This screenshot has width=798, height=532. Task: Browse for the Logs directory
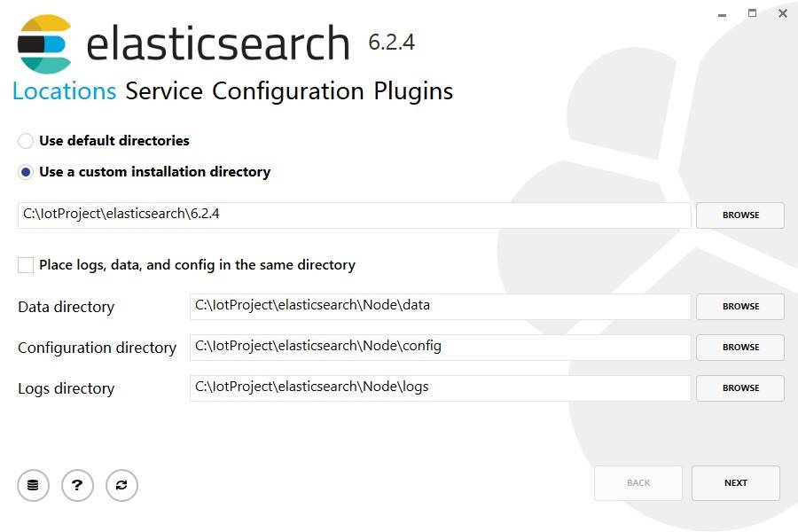[x=740, y=388]
